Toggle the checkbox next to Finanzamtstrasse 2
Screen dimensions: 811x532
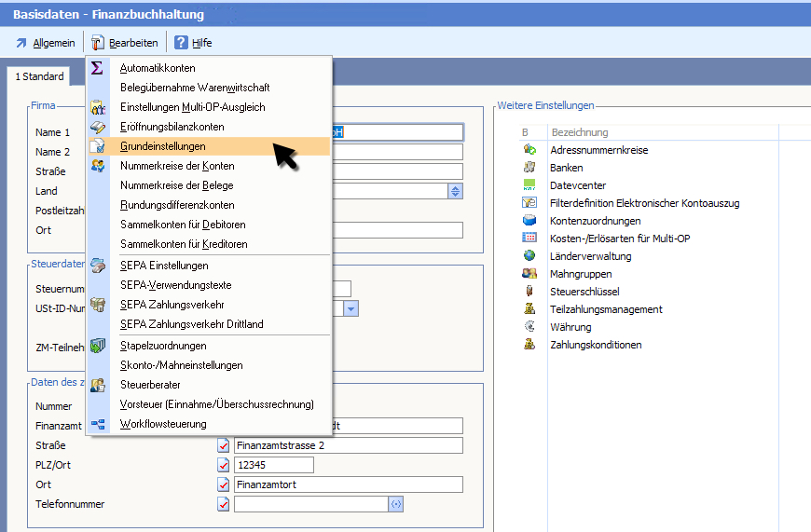224,445
